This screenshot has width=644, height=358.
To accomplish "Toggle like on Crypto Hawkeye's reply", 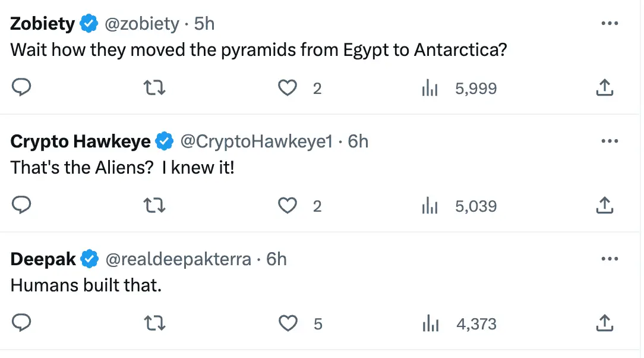I will pyautogui.click(x=288, y=205).
